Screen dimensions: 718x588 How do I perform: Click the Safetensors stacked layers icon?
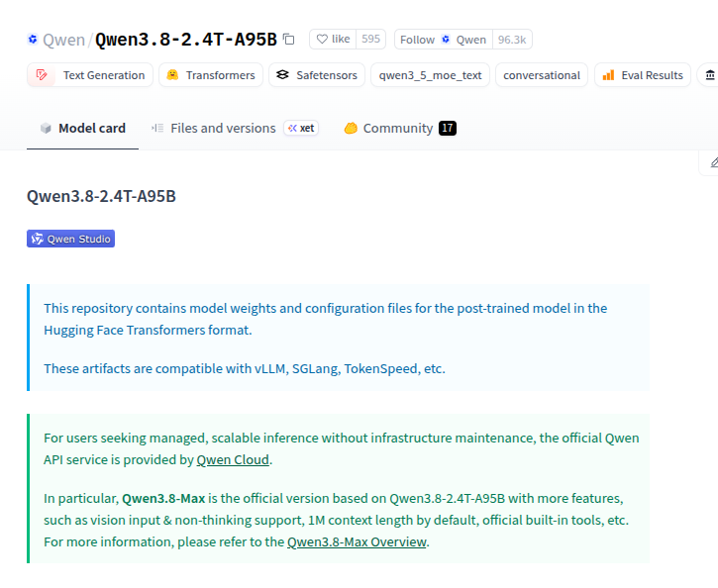point(282,74)
